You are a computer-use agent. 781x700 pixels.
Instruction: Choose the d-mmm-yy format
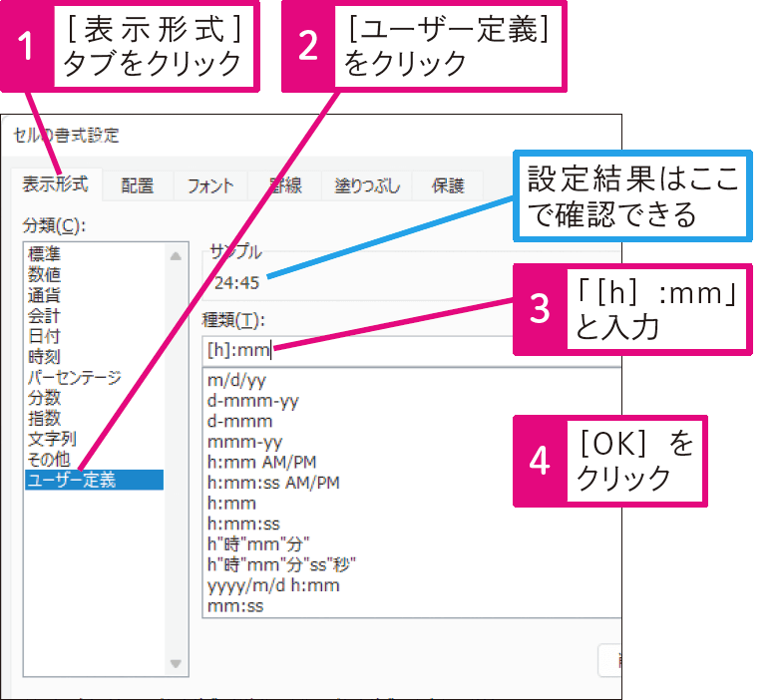[x=253, y=401]
